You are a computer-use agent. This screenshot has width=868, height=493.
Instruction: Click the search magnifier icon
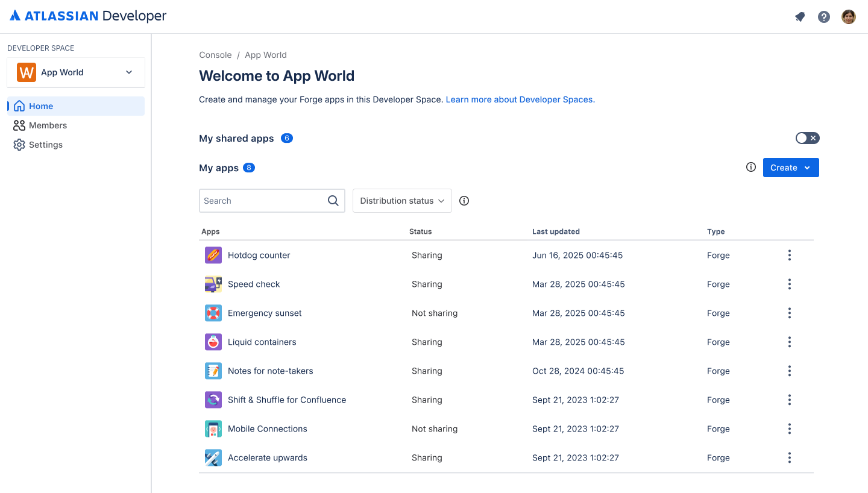[333, 201]
